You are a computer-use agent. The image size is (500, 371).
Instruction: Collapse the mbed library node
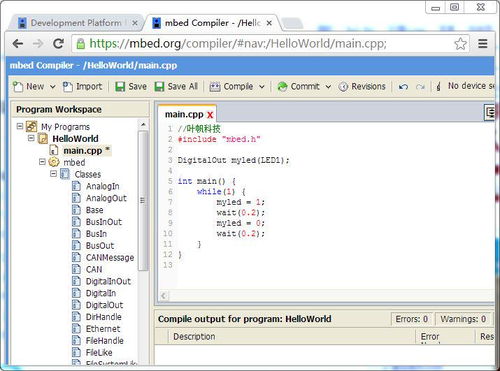pos(42,162)
